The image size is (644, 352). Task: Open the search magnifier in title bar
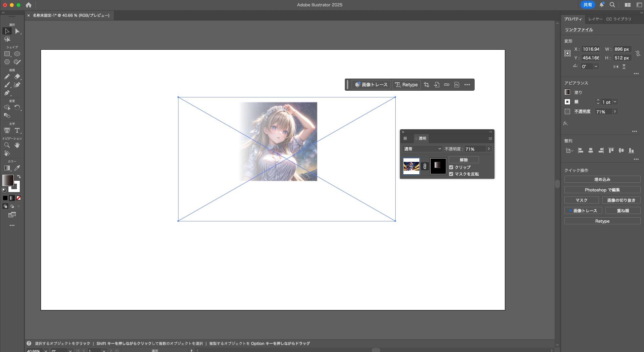point(612,5)
